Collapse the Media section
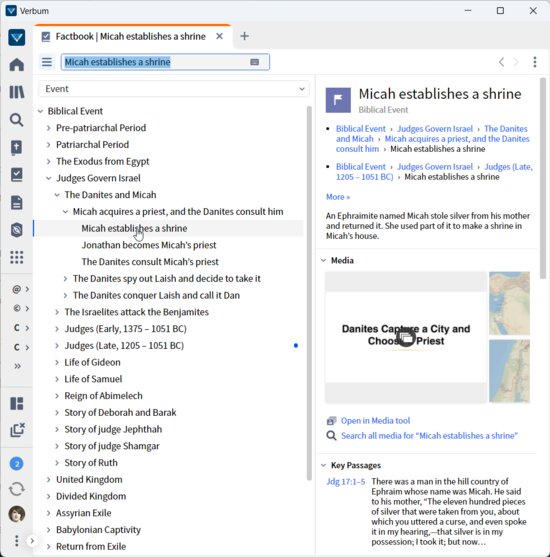 coord(324,260)
